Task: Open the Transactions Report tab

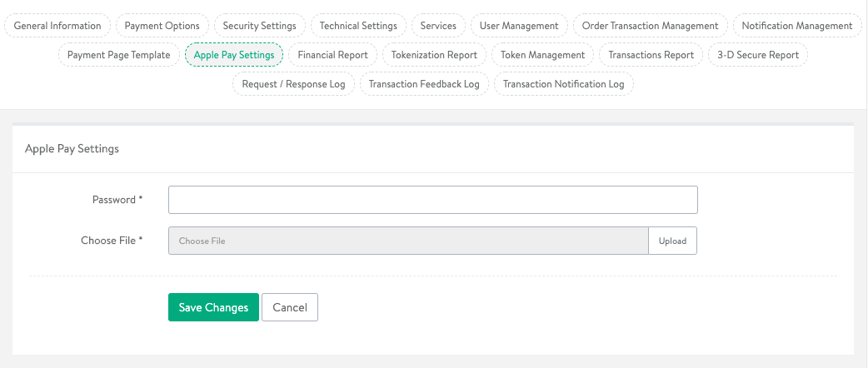Action: (x=651, y=55)
